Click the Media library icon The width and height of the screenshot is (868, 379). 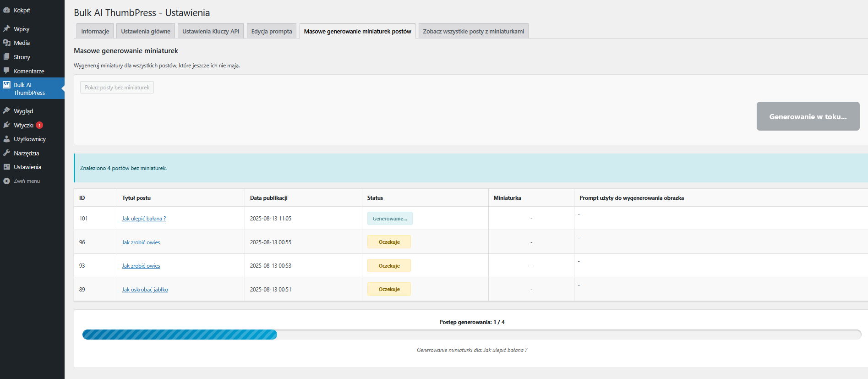click(6, 43)
